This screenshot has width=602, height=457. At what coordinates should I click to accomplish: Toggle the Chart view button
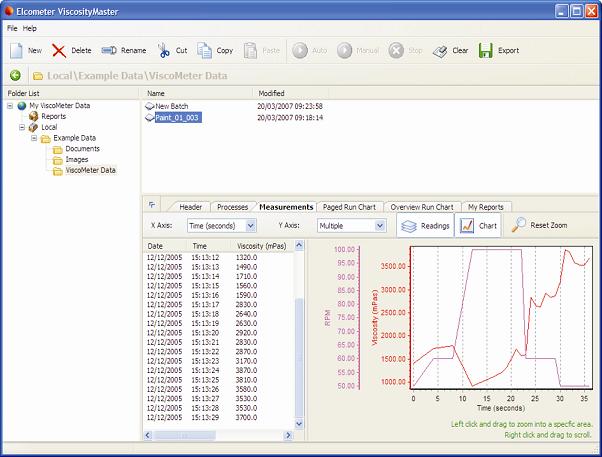click(478, 226)
